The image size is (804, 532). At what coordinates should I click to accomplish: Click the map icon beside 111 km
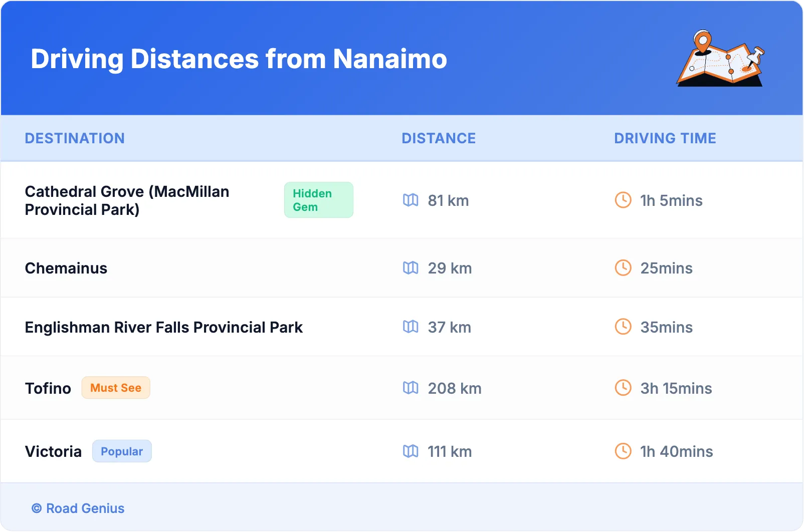coord(411,451)
